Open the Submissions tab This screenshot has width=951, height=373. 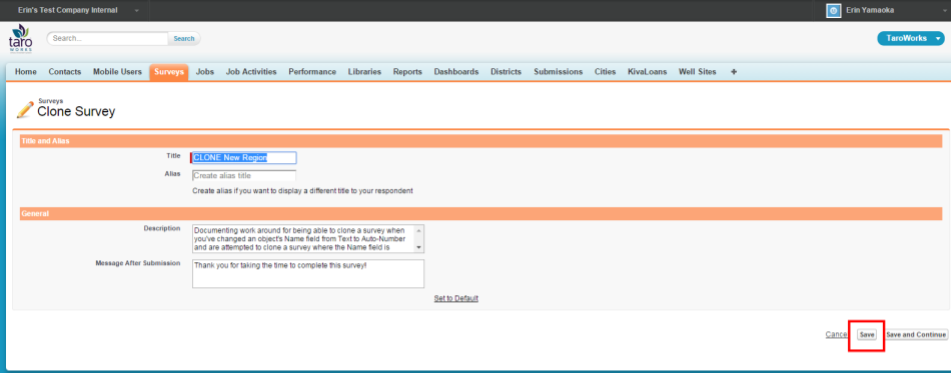point(558,72)
